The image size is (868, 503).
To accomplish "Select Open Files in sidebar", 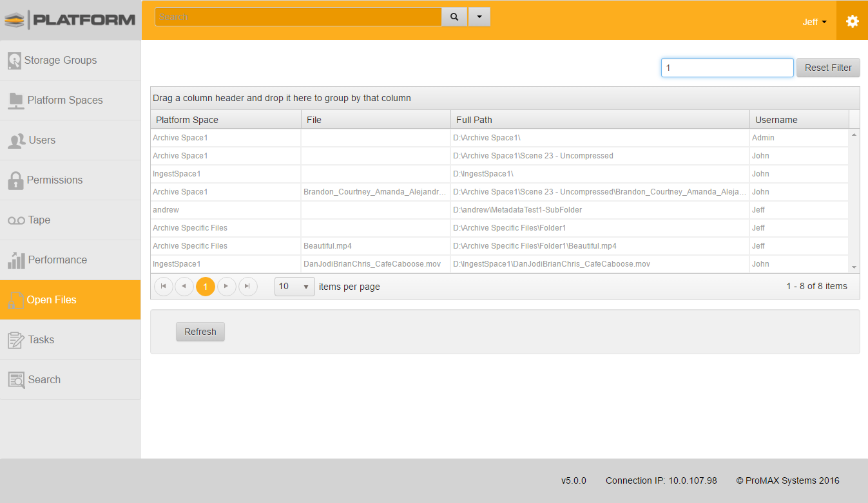I will tap(70, 300).
